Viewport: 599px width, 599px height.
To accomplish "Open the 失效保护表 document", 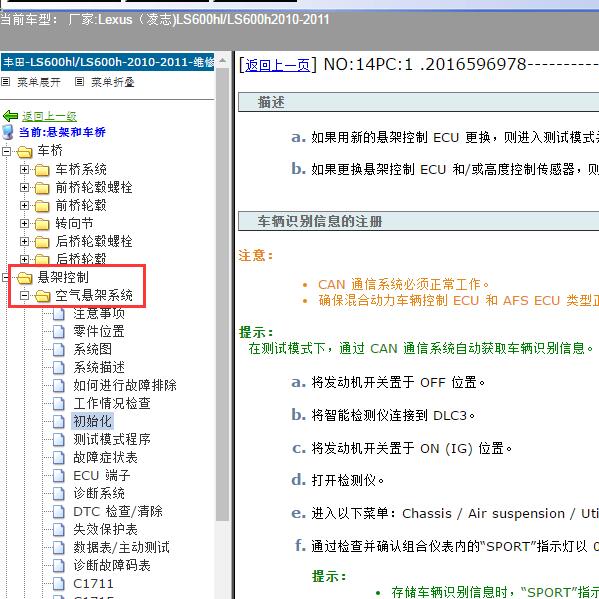I will pyautogui.click(x=105, y=529).
